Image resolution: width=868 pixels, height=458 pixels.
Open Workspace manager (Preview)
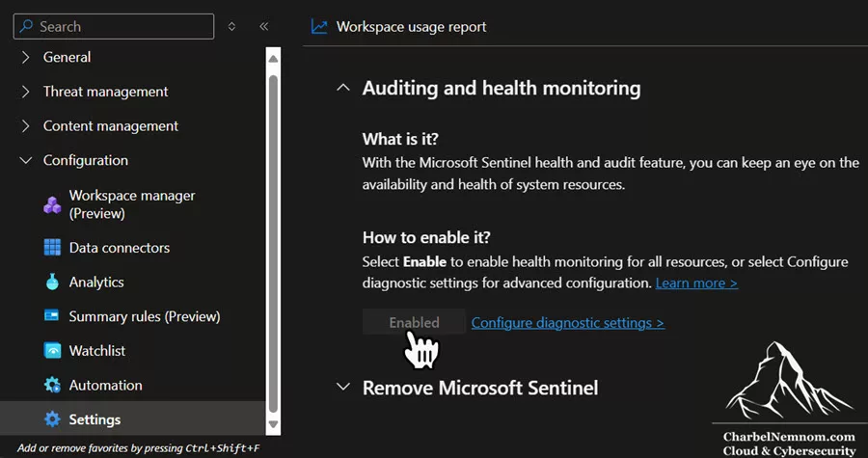[x=132, y=204]
